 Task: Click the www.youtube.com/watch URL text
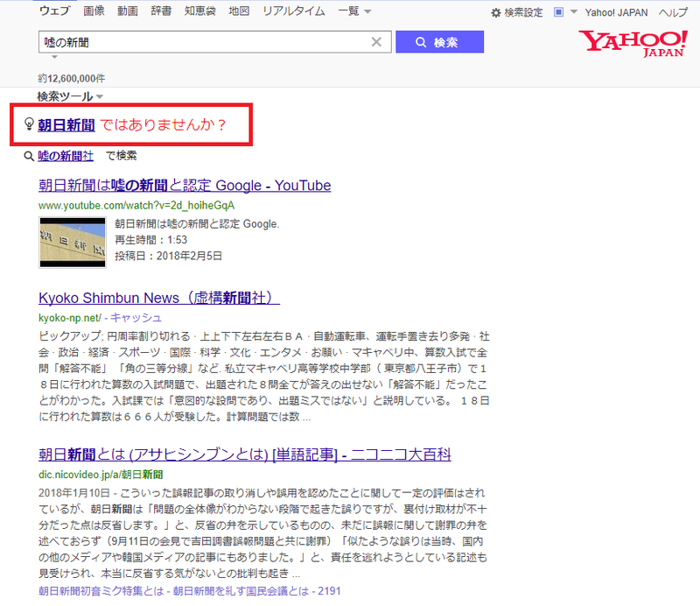[x=136, y=205]
